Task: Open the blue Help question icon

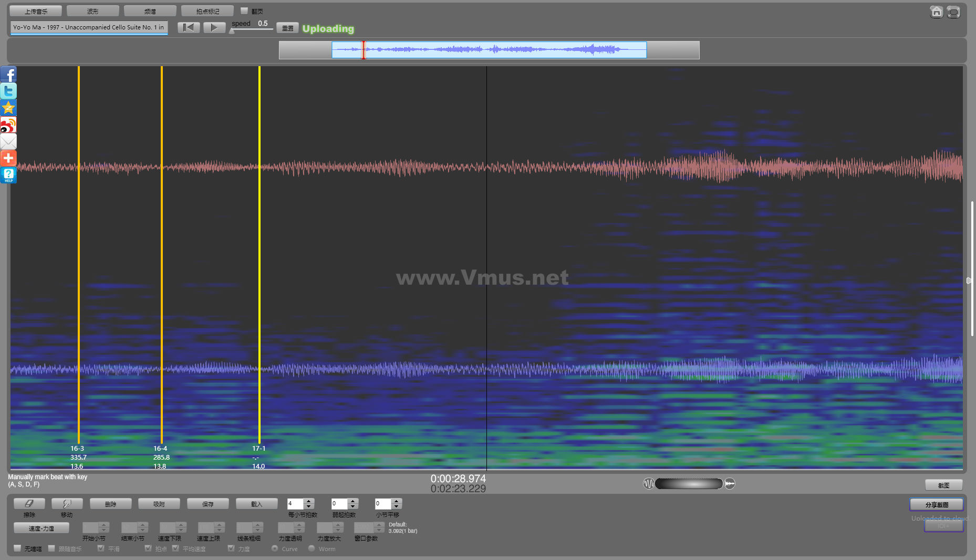Action: [8, 175]
